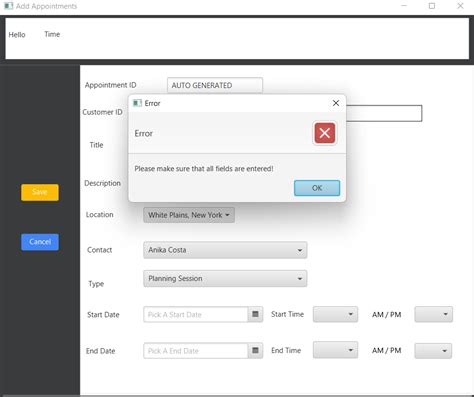Click the blue Cancel button
474x397 pixels.
tap(40, 242)
